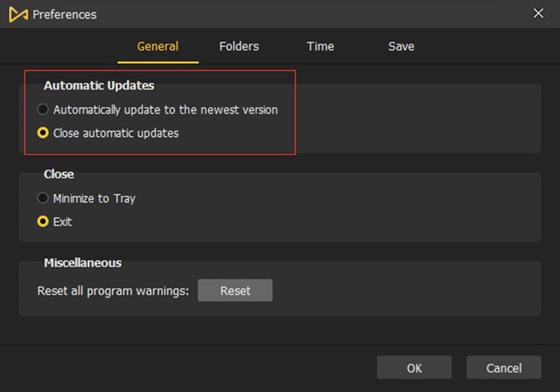
Task: Confirm settings with the OK button
Action: 414,368
